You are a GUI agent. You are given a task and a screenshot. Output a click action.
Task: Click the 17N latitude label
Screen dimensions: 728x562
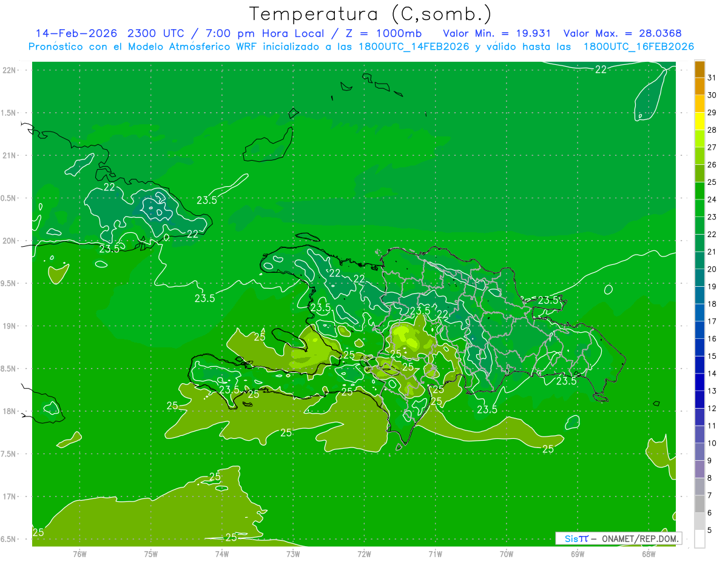pyautogui.click(x=9, y=497)
